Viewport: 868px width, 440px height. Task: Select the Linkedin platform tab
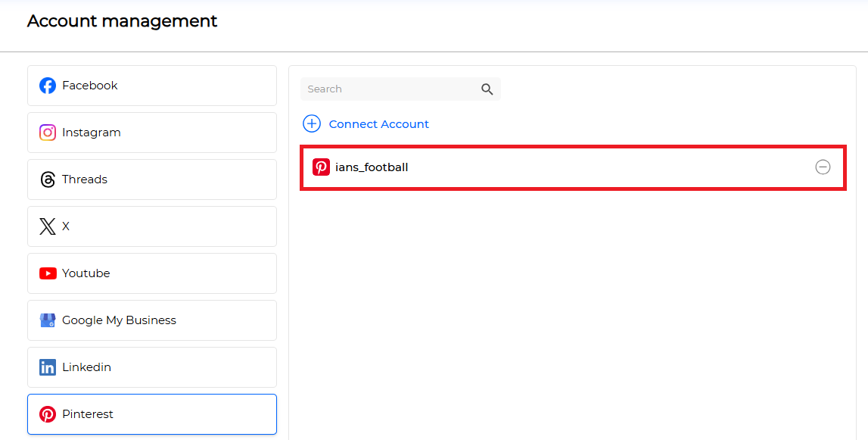[x=152, y=367]
